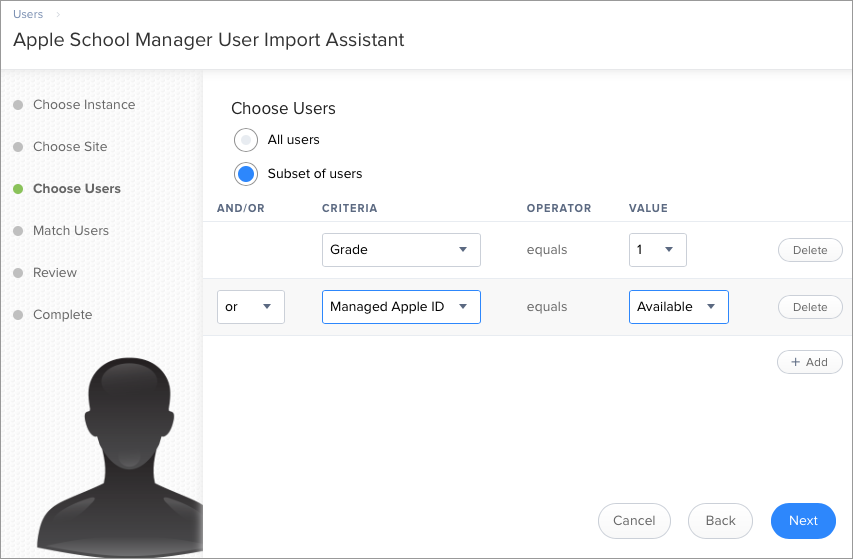
Task: Open the Users breadcrumb link
Action: click(x=28, y=15)
